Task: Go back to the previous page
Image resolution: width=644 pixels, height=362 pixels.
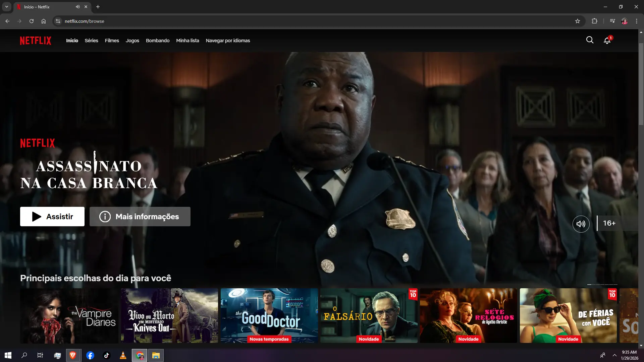Action: (x=7, y=21)
